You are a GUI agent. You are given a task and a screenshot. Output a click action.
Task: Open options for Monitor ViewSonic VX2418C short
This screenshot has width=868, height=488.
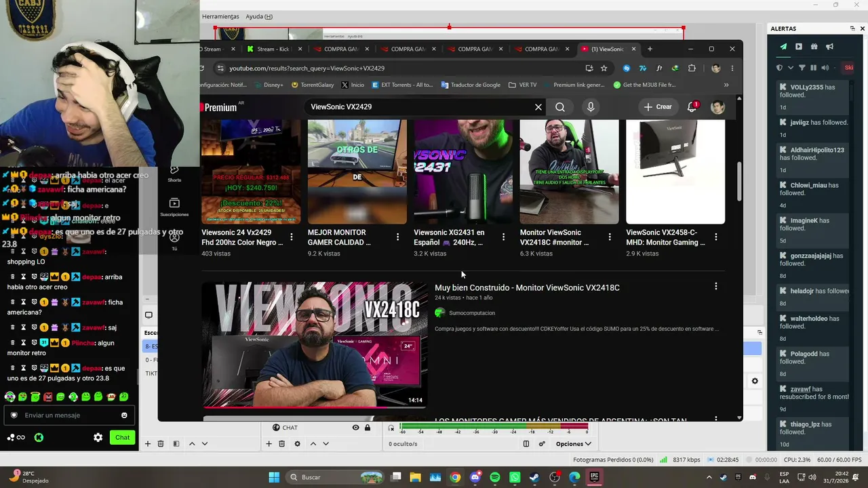click(610, 237)
